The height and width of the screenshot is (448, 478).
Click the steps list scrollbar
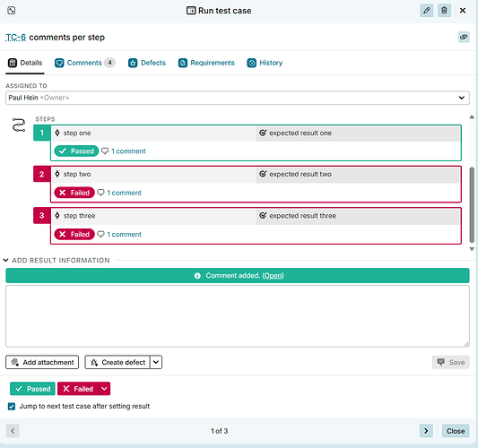pyautogui.click(x=472, y=204)
